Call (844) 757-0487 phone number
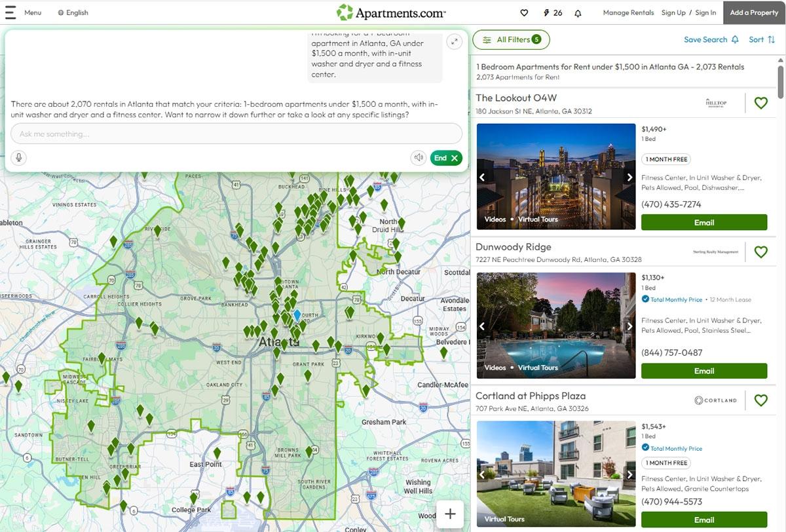 click(672, 352)
